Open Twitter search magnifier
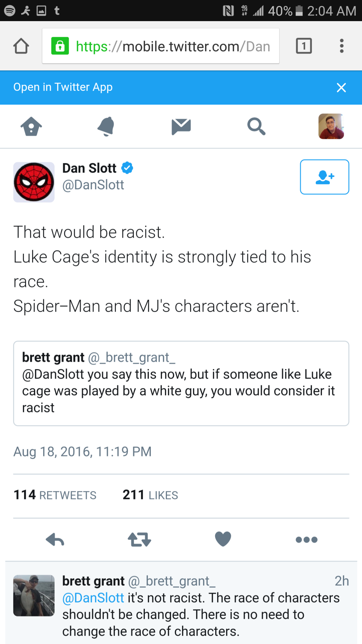The image size is (362, 644). 256,126
